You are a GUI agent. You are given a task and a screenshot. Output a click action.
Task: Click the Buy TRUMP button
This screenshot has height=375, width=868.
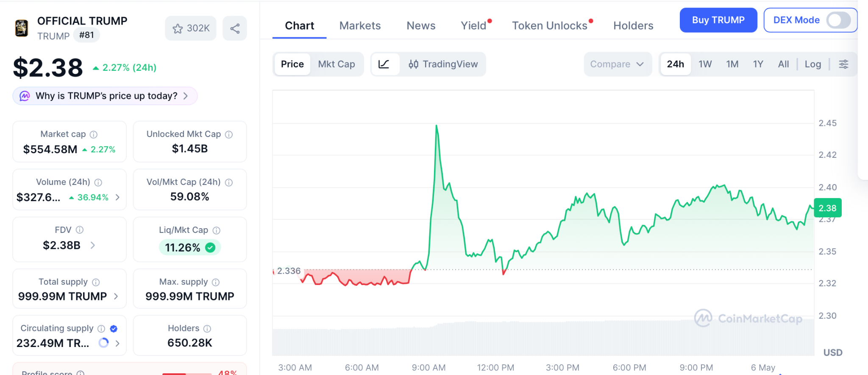pos(718,20)
